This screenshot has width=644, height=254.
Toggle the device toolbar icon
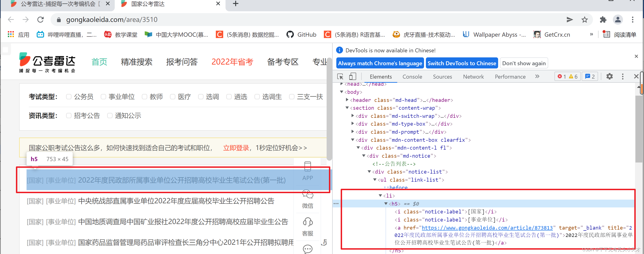pyautogui.click(x=352, y=77)
